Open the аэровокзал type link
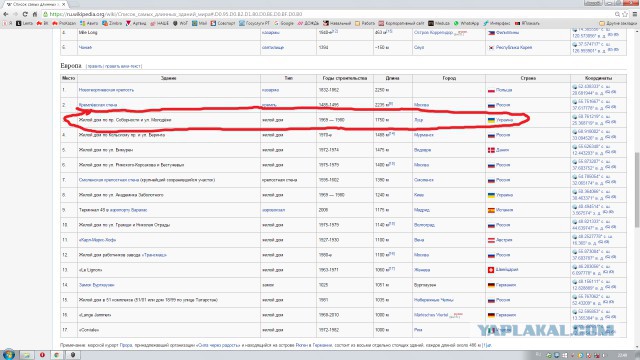The image size is (640, 360). [273, 210]
